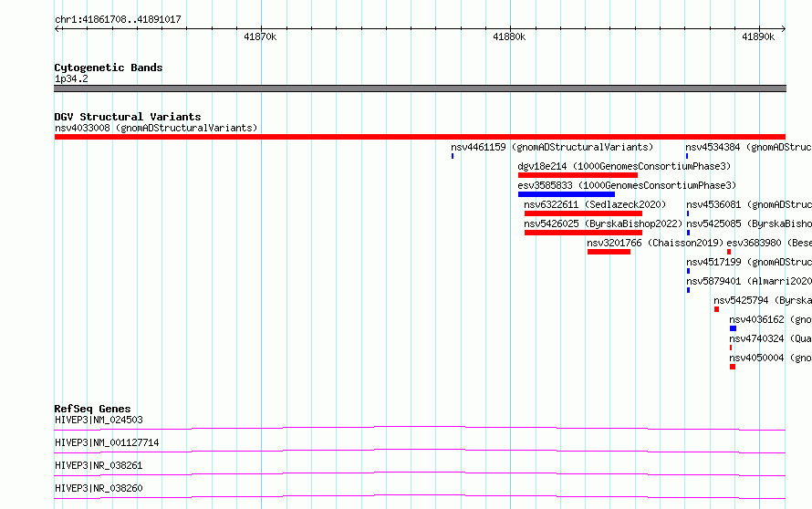Click the nsv6322611 red variant bar
The image size is (812, 509).
(x=583, y=213)
